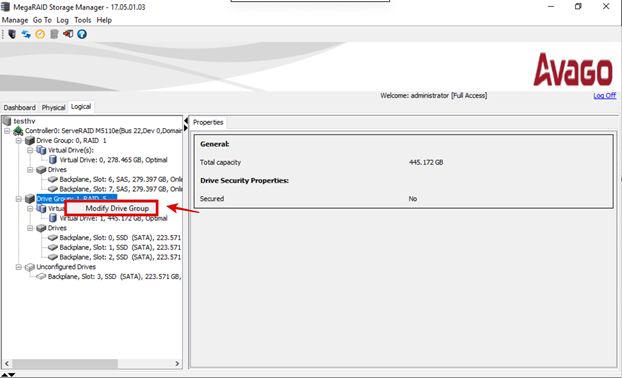Click the Virtual Drive 0 cylinder icon
The height and width of the screenshot is (378, 622).
pos(53,159)
